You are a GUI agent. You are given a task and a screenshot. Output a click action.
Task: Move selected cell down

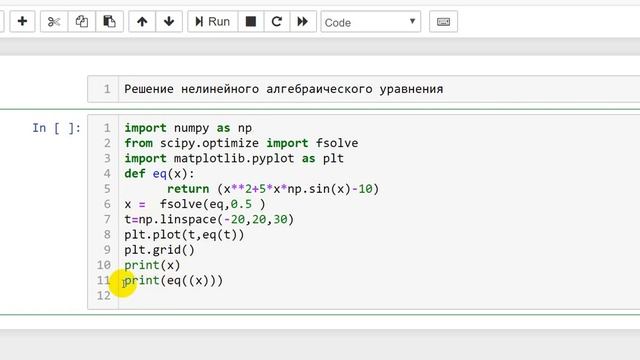(169, 21)
